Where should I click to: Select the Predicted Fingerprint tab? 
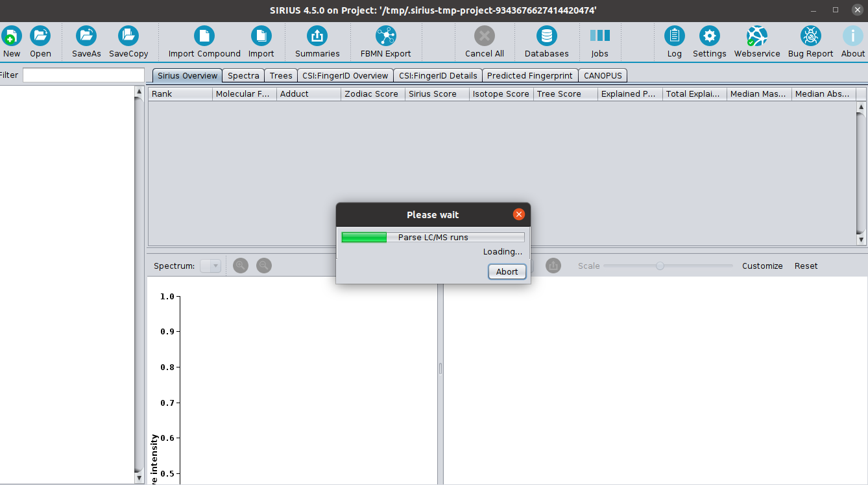(x=529, y=76)
